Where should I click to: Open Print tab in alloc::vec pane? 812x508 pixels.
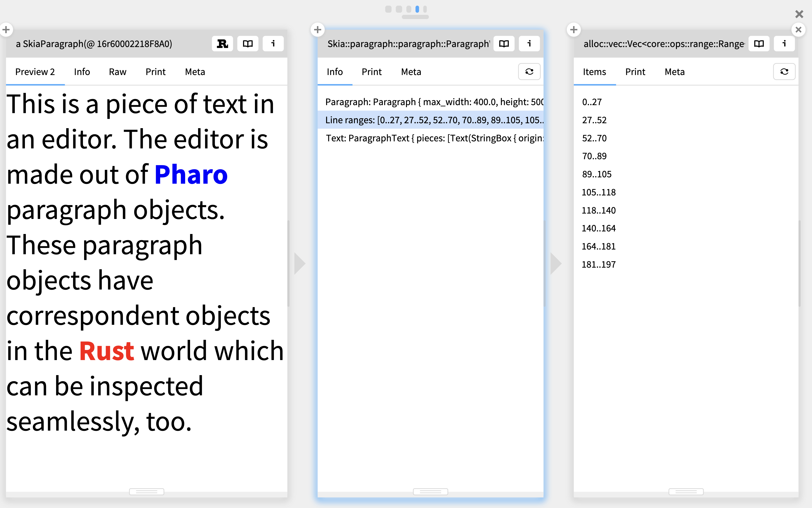point(635,72)
